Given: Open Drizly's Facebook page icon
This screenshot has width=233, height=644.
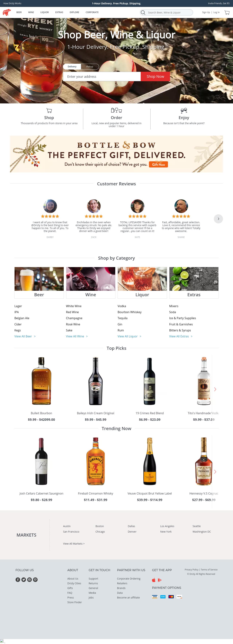Looking at the screenshot, I should pos(18,580).
